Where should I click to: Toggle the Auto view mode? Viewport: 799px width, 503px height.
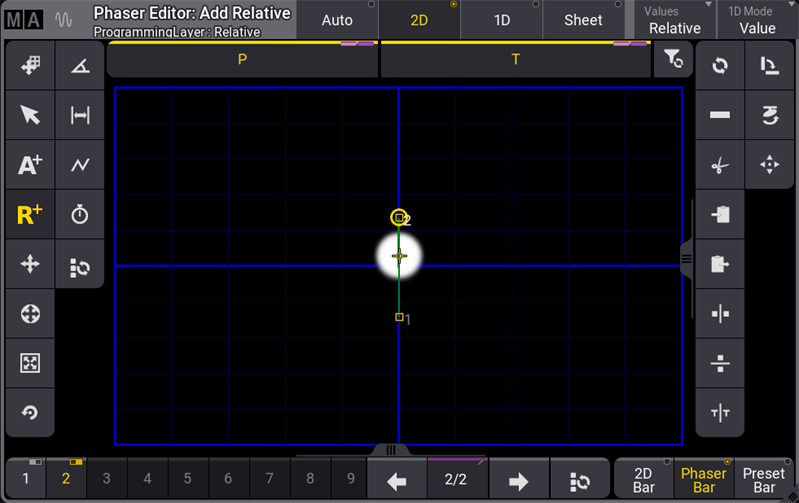point(337,20)
